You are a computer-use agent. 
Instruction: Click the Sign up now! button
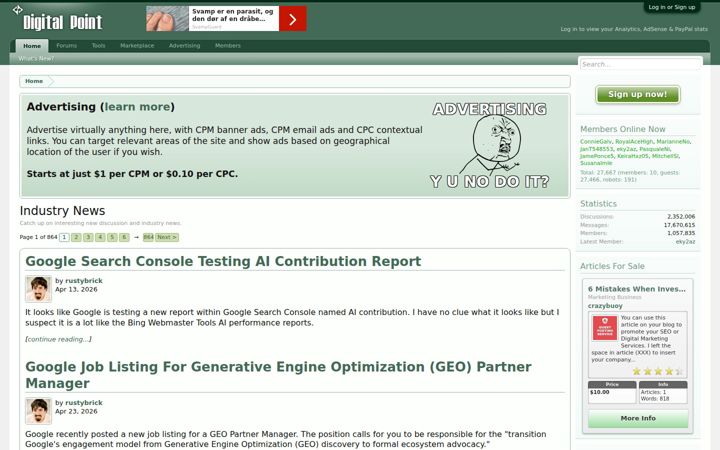tap(637, 94)
